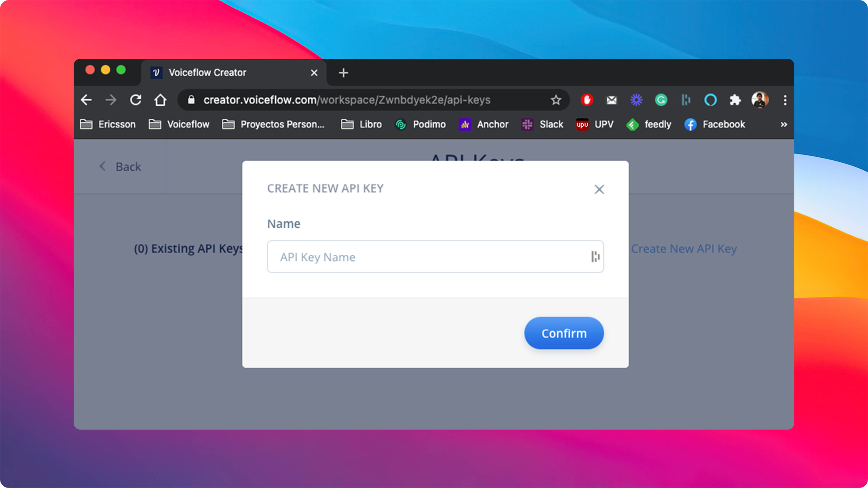Click the UPV bookmark icon

click(581, 124)
